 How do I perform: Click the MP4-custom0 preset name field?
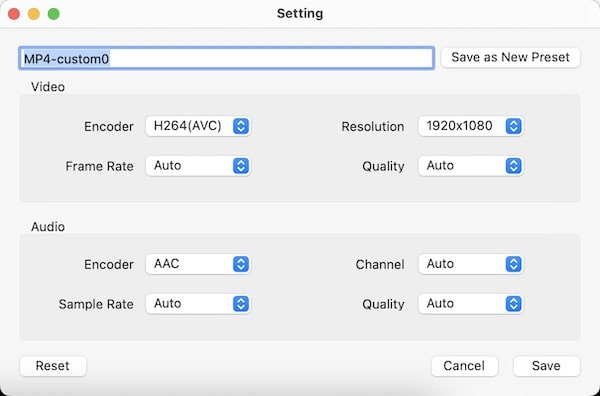pos(227,58)
